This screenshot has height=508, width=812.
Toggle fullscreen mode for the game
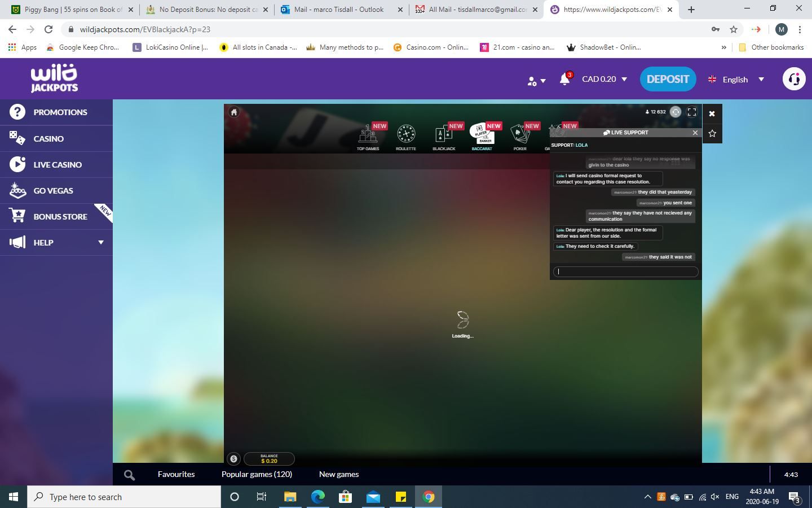(x=692, y=112)
